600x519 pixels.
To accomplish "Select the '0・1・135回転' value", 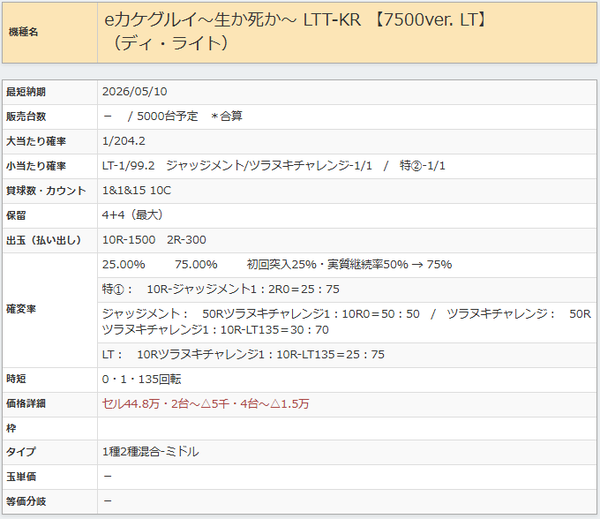I will tap(142, 379).
